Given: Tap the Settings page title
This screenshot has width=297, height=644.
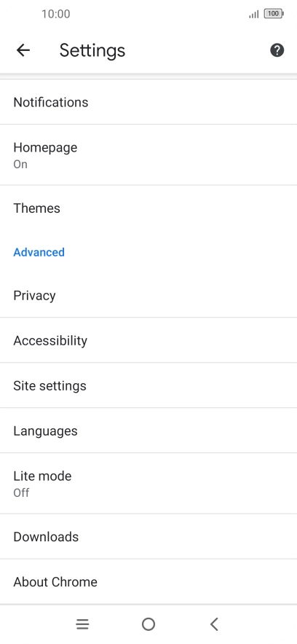Looking at the screenshot, I should tap(92, 50).
